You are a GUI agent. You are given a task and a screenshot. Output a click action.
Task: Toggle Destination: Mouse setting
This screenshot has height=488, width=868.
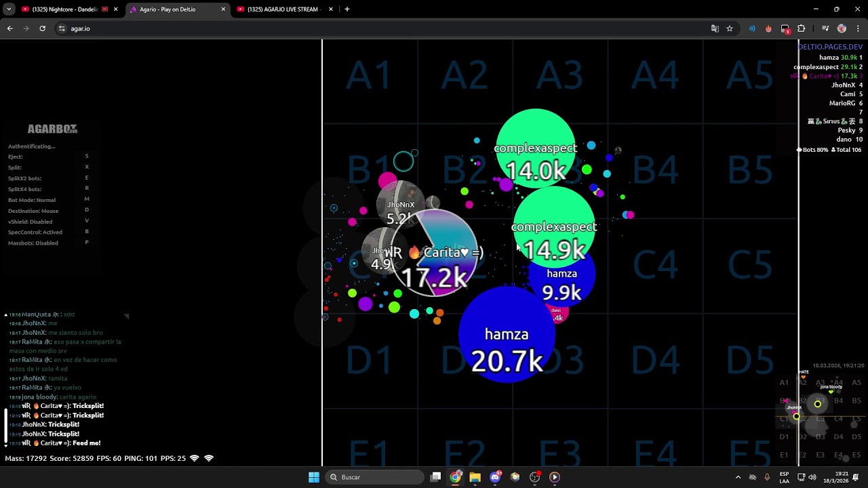pos(48,211)
